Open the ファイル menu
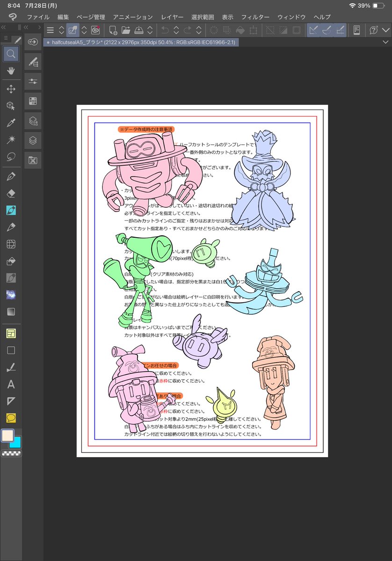The image size is (392, 561). (38, 17)
